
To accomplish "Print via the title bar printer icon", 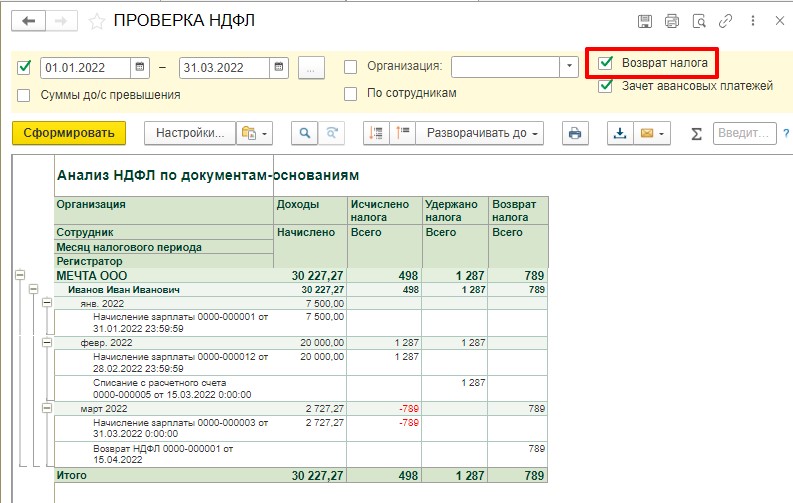I will point(672,21).
